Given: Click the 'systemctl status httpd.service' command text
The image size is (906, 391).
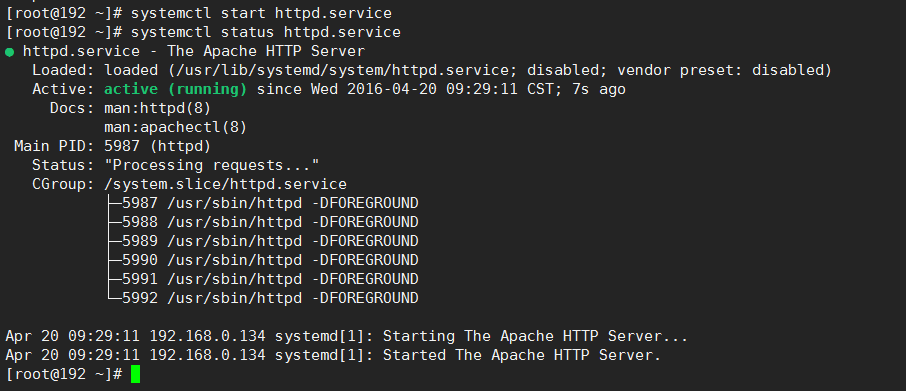Looking at the screenshot, I should 266,32.
